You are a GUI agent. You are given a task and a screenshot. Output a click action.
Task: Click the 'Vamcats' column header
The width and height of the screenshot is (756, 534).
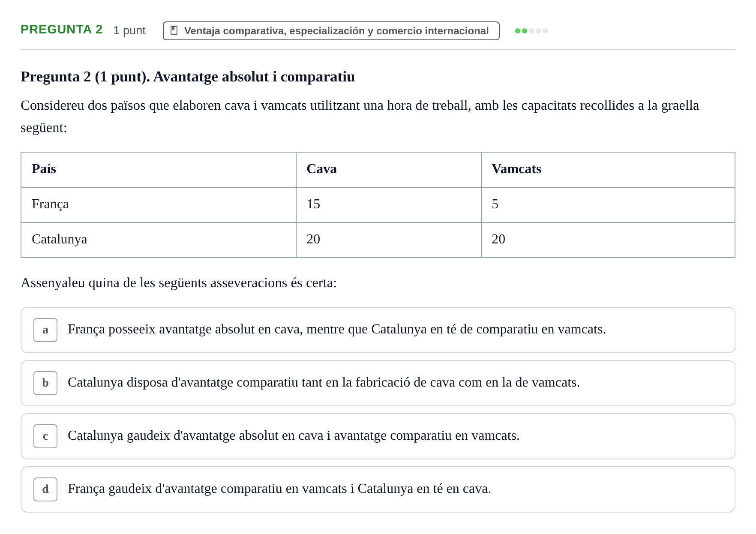[516, 169]
